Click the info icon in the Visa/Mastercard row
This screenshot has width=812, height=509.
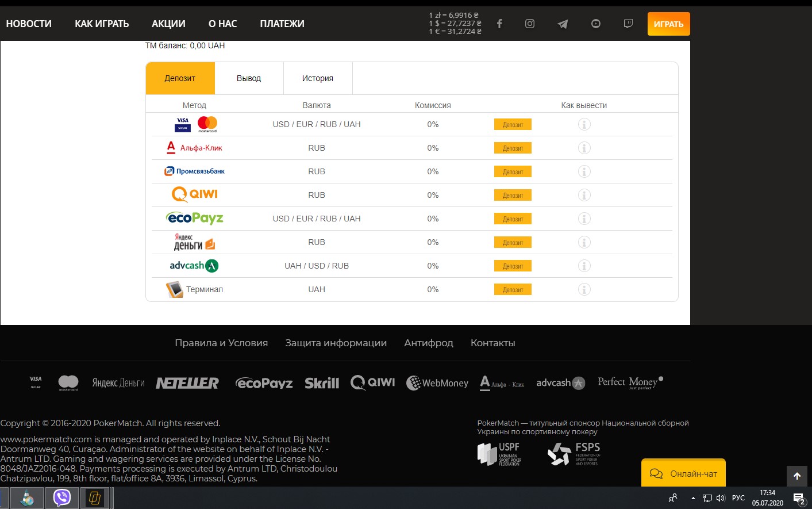(x=584, y=124)
